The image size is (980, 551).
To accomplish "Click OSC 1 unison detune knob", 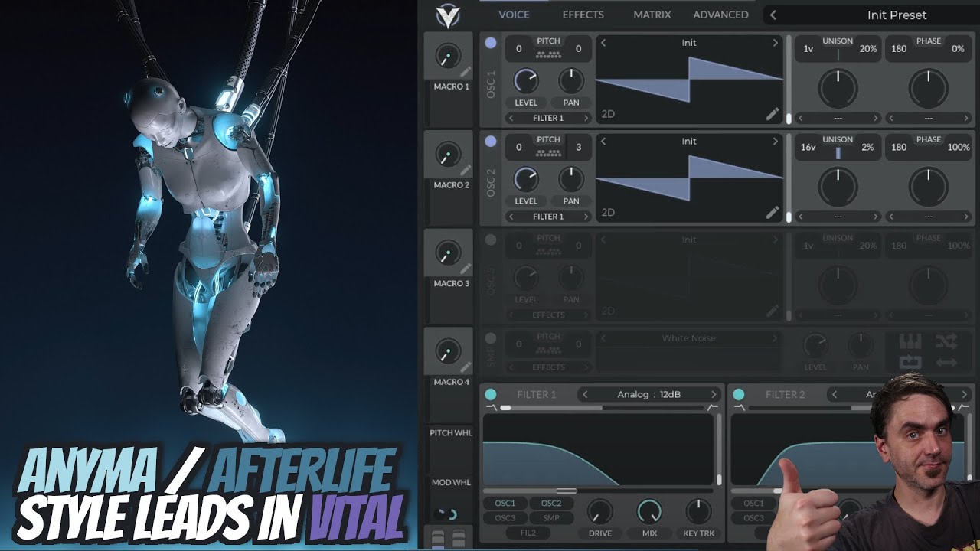I will tap(838, 88).
